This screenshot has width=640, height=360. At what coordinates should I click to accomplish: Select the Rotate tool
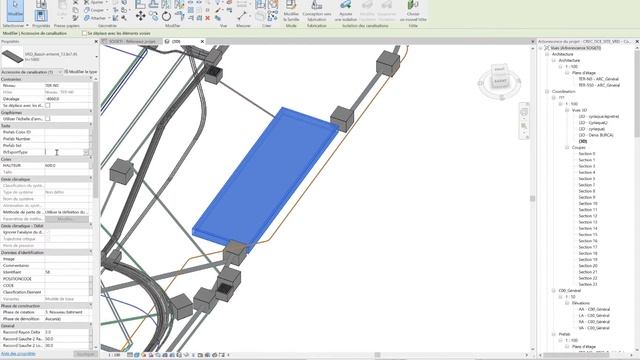pos(166,16)
